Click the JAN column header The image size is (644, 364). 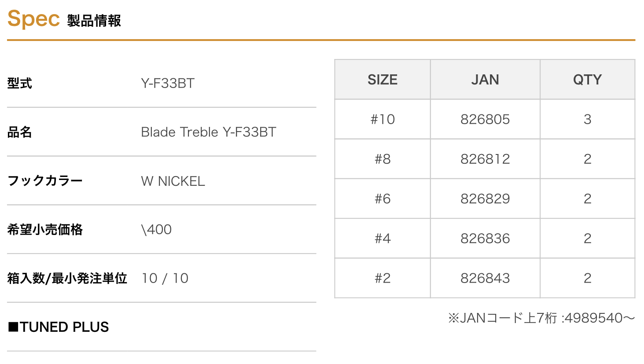(485, 80)
